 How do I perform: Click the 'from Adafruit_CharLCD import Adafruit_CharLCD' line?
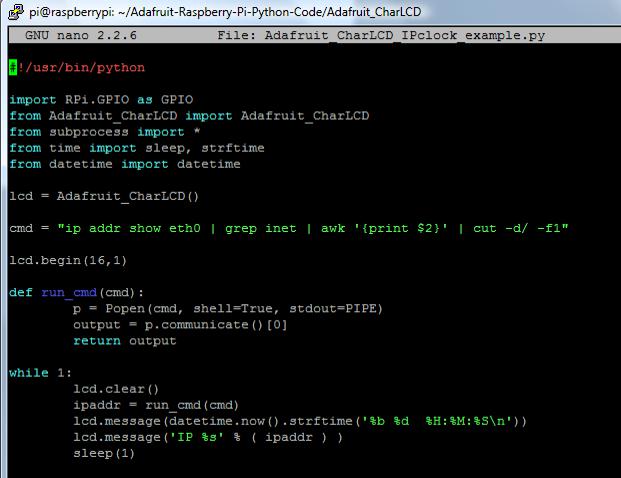tap(189, 116)
